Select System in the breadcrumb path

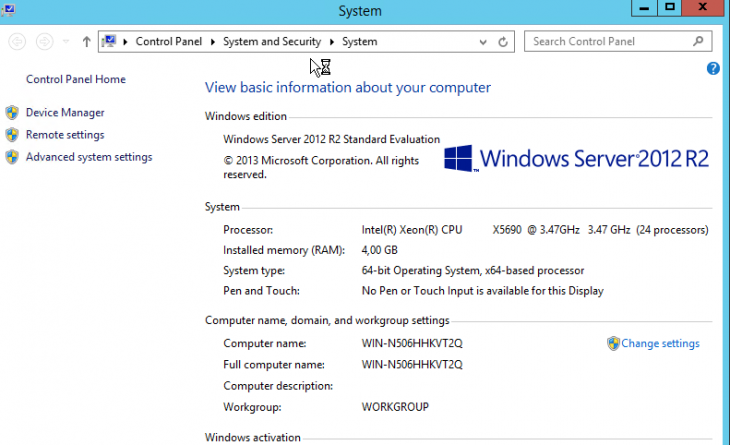pos(359,41)
